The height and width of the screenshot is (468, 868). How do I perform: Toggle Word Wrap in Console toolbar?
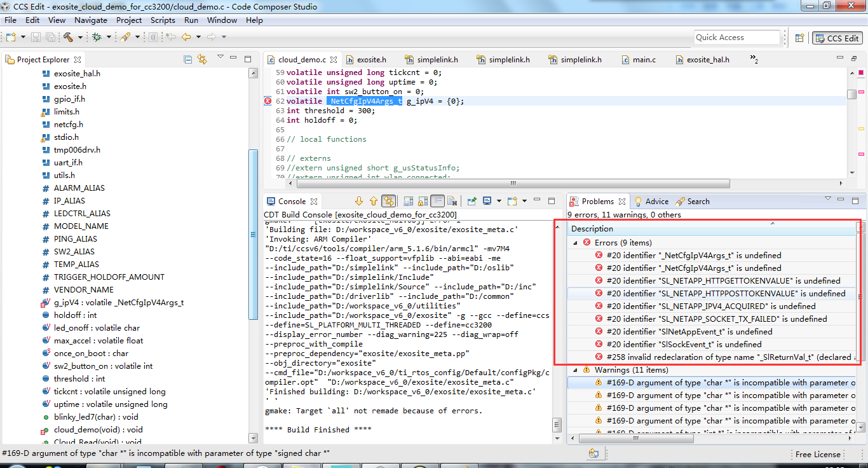(437, 202)
